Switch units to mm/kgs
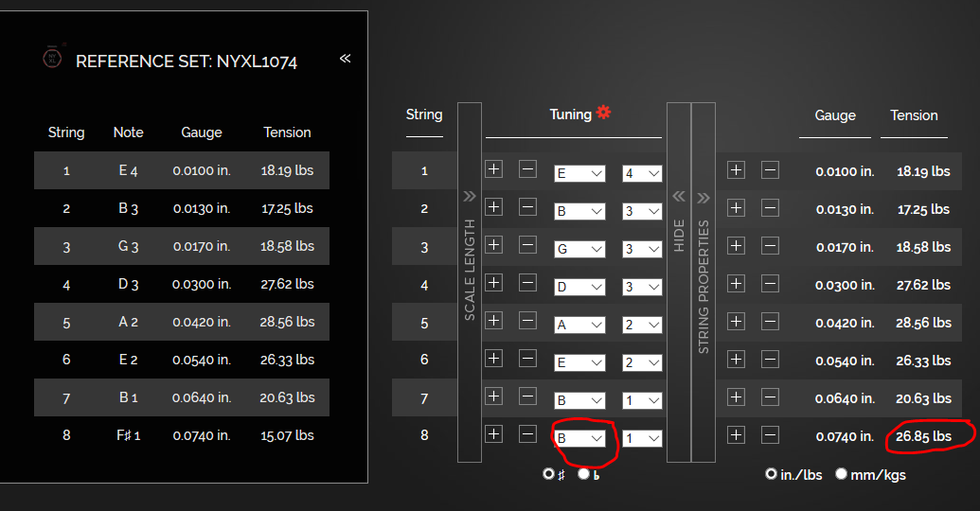Screen dimensions: 980x511 click(x=841, y=474)
